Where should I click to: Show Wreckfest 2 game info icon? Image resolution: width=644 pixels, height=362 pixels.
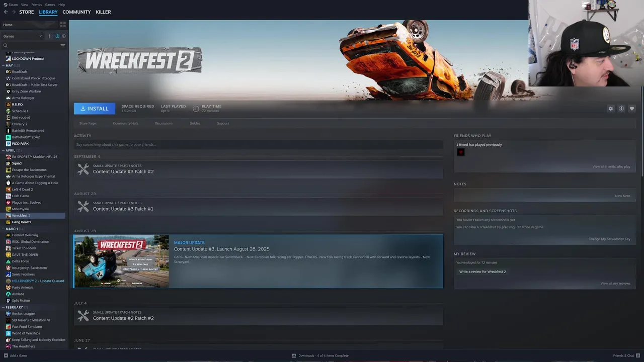click(x=621, y=109)
